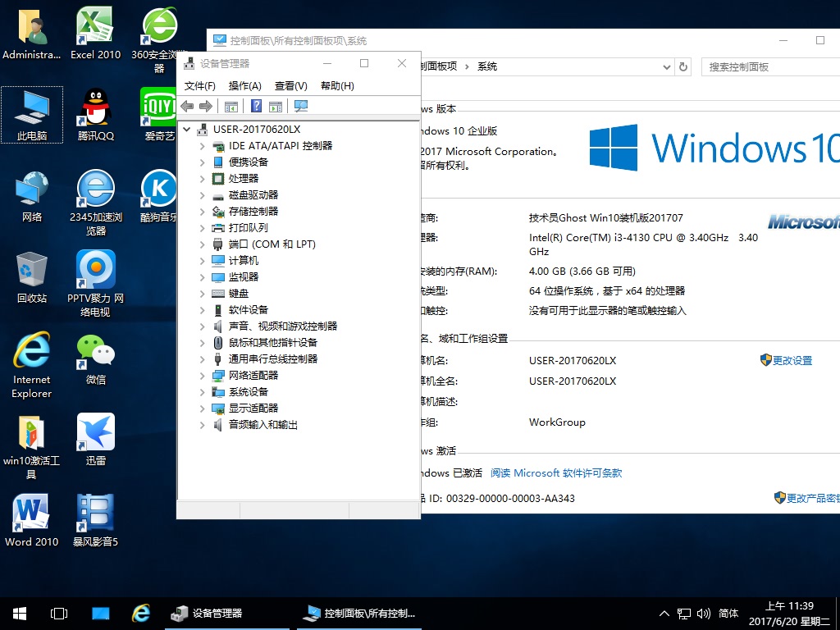Click the forward navigation arrow in 设备管理器
840x630 pixels.
[x=204, y=106]
